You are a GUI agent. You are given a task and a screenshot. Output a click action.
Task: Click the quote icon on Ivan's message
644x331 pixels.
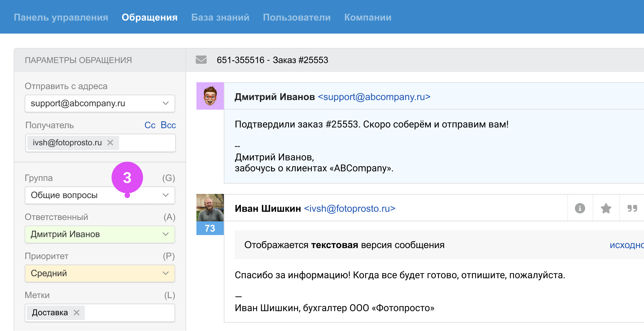(x=632, y=208)
